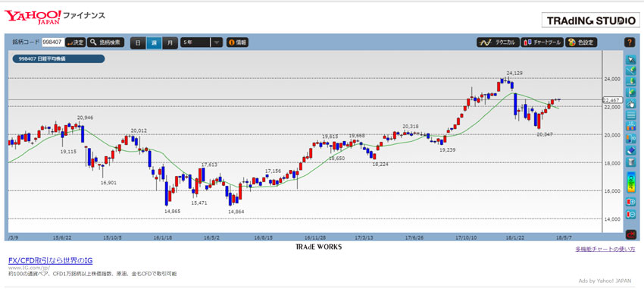Image resolution: width=644 pixels, height=289 pixels.
Task: Switch to weekly 週 chart
Action: point(154,42)
